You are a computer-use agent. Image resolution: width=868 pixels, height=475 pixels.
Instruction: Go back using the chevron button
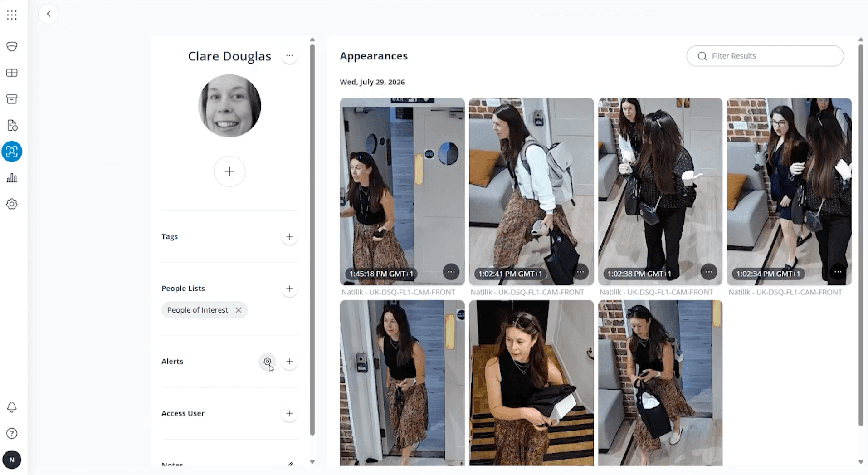(x=49, y=14)
